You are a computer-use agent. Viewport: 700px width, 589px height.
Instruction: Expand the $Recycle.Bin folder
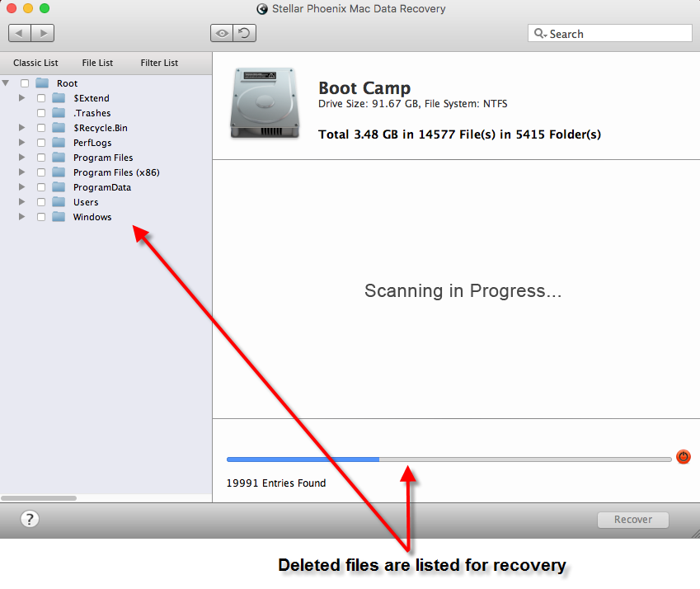click(x=21, y=127)
